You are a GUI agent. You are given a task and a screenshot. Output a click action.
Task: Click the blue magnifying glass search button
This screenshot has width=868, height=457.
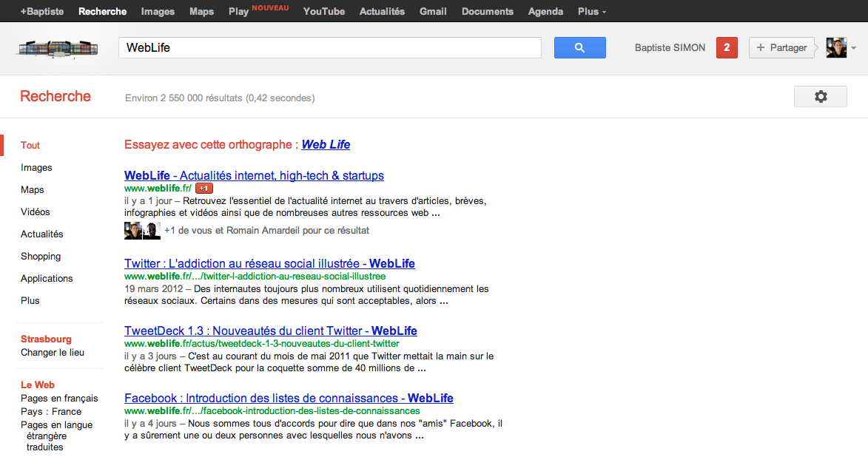[x=579, y=48]
